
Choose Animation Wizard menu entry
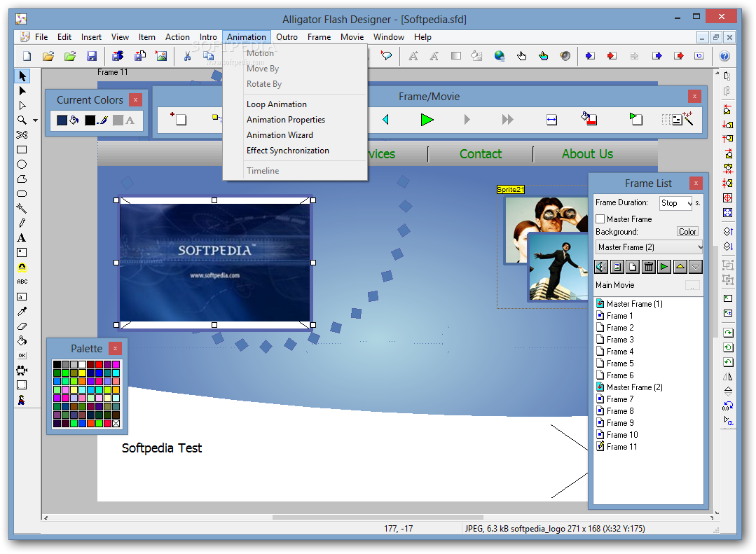pos(280,135)
